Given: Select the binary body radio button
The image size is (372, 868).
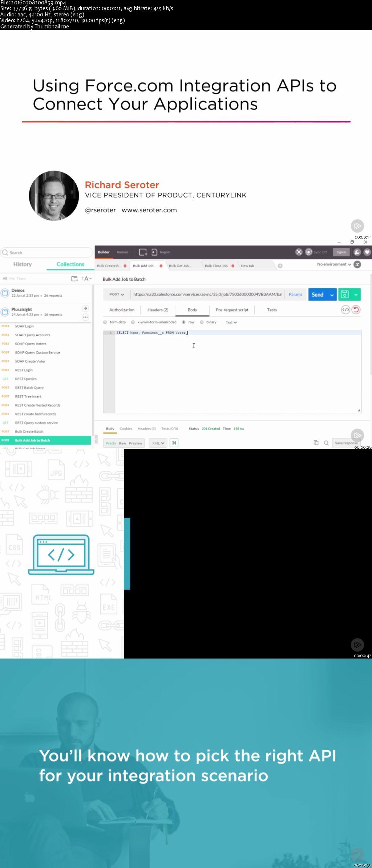Looking at the screenshot, I should [x=202, y=322].
